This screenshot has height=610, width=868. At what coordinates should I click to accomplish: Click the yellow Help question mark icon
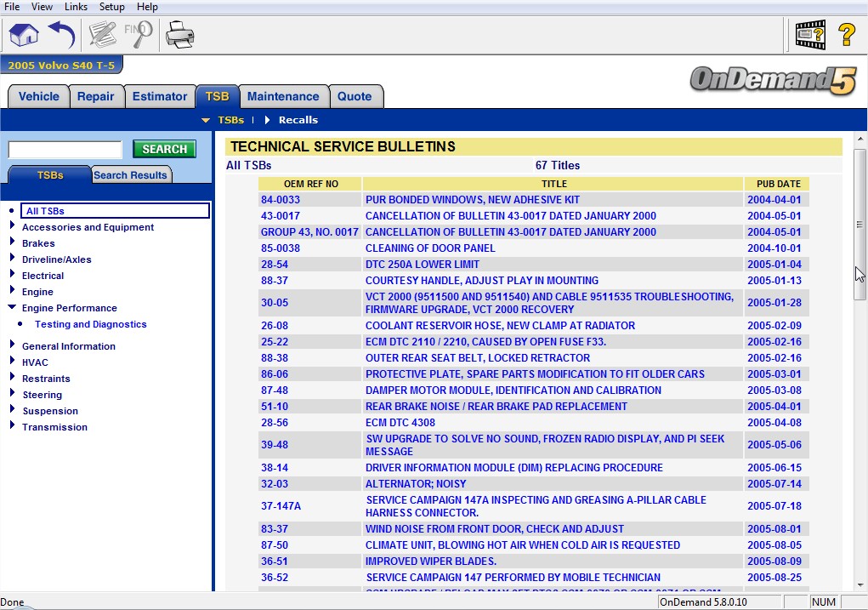pyautogui.click(x=846, y=35)
